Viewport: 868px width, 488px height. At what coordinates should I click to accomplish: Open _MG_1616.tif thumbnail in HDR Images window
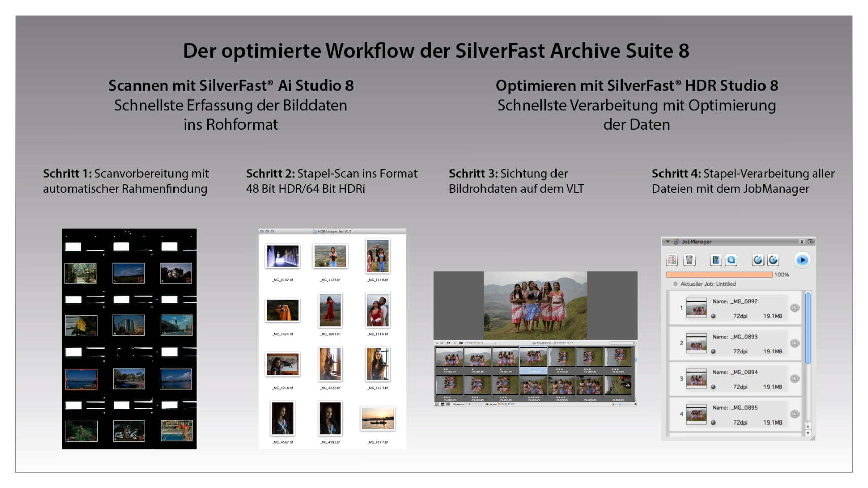coord(378,310)
